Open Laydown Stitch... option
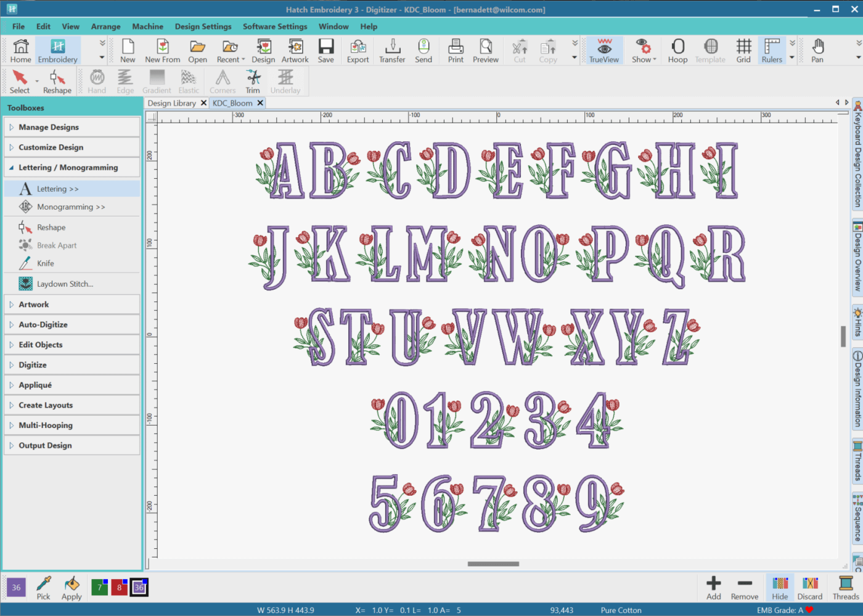 point(65,284)
